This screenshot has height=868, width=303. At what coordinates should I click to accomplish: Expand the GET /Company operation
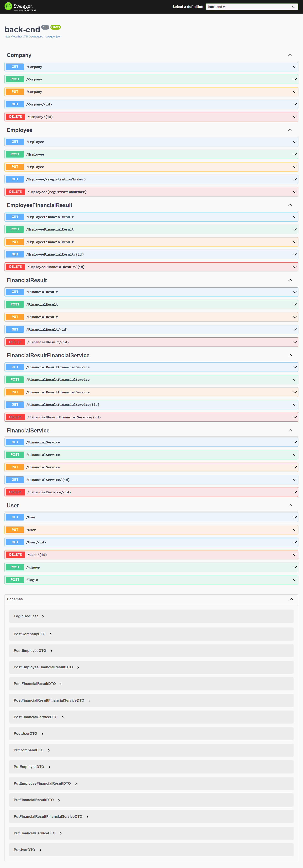(x=151, y=67)
